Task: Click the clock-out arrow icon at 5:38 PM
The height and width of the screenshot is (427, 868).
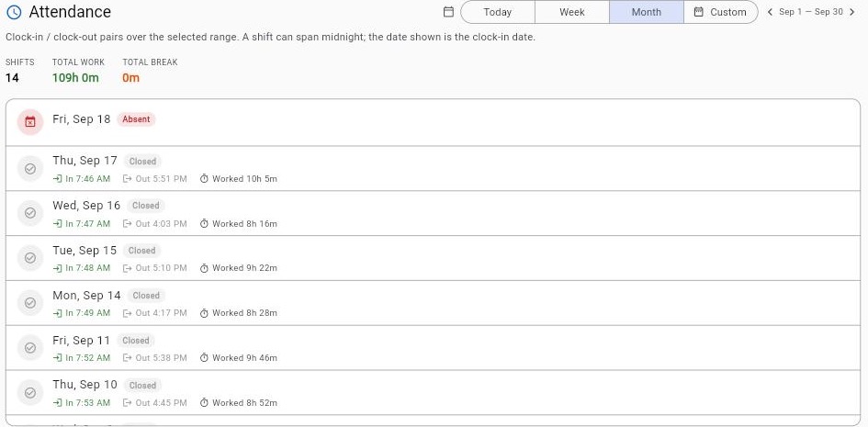Action: click(x=128, y=358)
